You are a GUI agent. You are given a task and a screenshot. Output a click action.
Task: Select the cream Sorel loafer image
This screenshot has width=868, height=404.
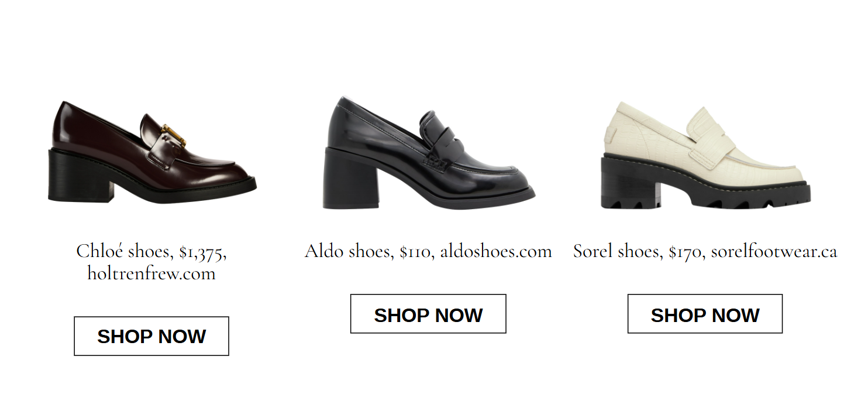tap(706, 155)
